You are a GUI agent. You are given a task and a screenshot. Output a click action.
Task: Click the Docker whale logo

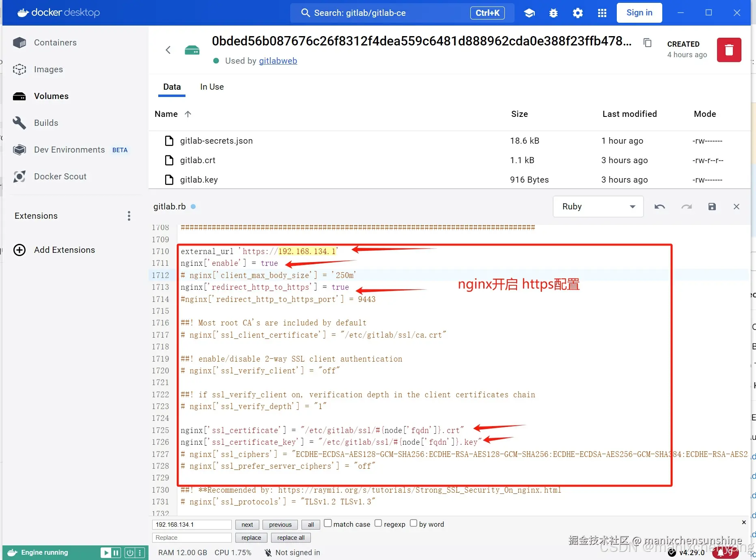coord(23,13)
